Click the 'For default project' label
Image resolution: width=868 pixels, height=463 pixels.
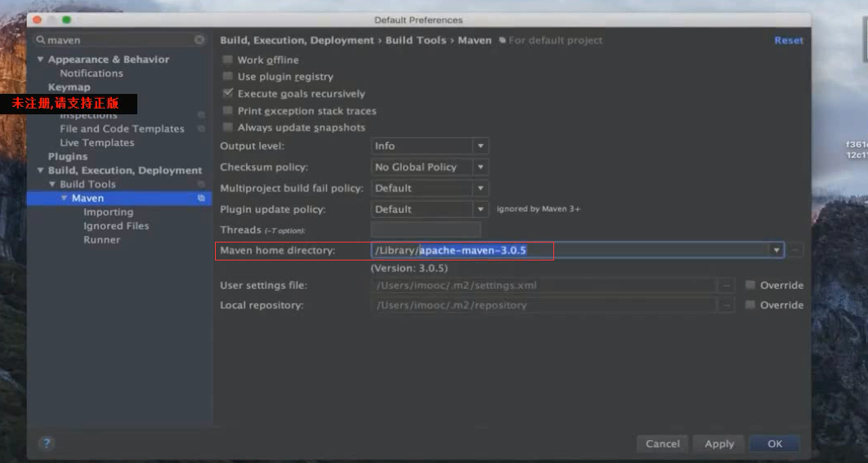click(x=555, y=40)
